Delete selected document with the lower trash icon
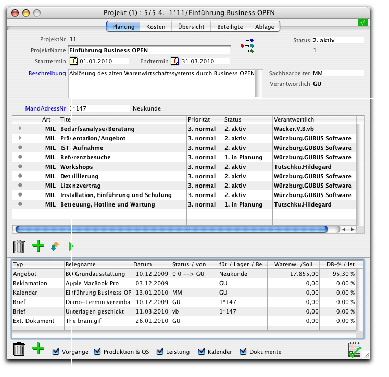 click(x=19, y=349)
